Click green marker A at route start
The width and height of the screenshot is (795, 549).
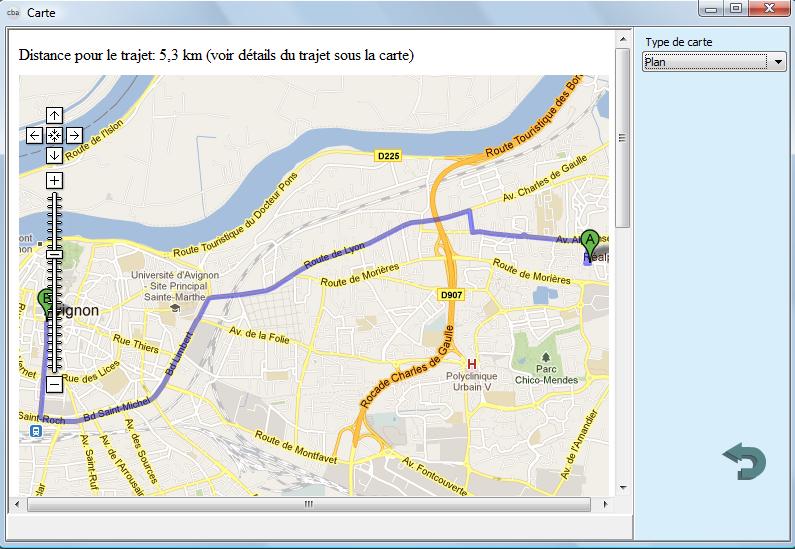click(590, 243)
